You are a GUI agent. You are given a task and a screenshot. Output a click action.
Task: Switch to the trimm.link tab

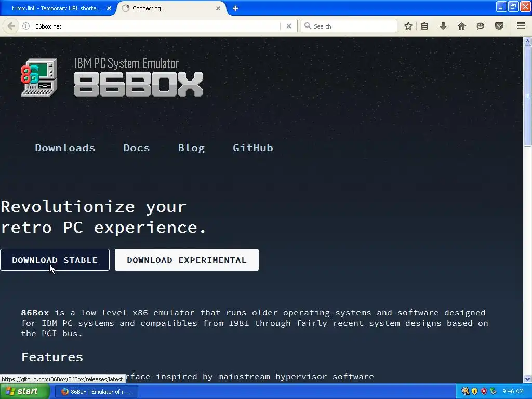(57, 8)
